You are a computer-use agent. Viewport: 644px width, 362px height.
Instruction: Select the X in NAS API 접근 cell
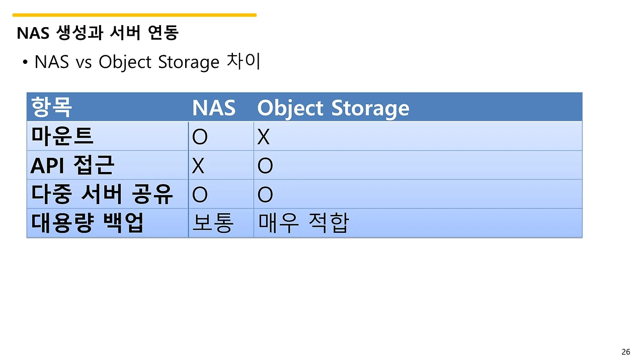198,166
